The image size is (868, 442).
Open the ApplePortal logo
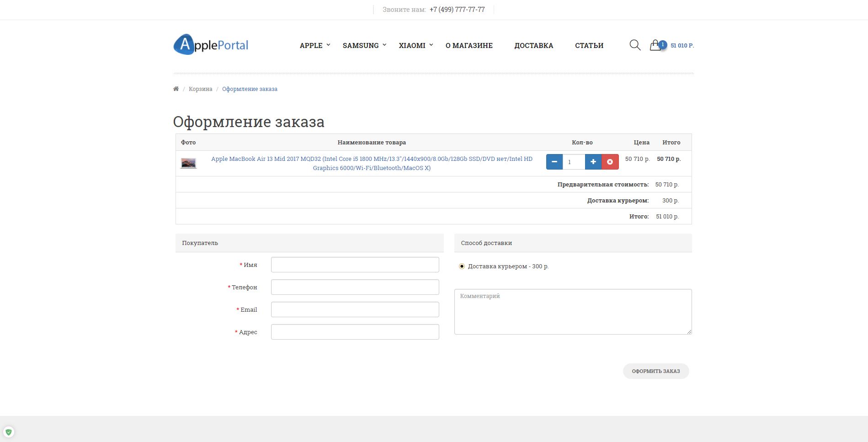click(x=211, y=45)
